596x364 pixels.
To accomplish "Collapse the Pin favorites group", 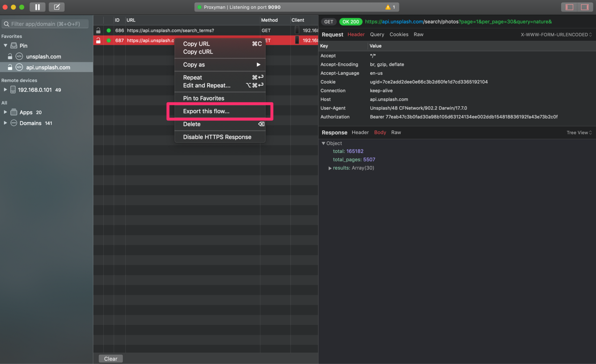I will [x=5, y=45].
